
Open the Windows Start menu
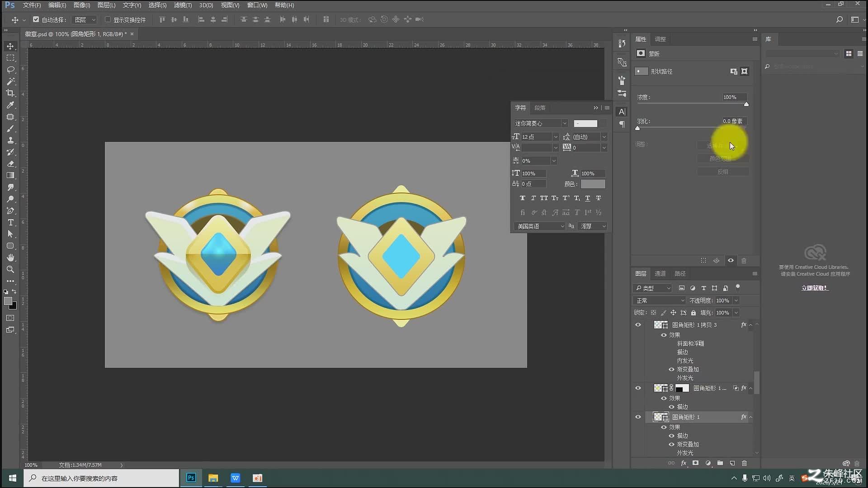pos(13,478)
